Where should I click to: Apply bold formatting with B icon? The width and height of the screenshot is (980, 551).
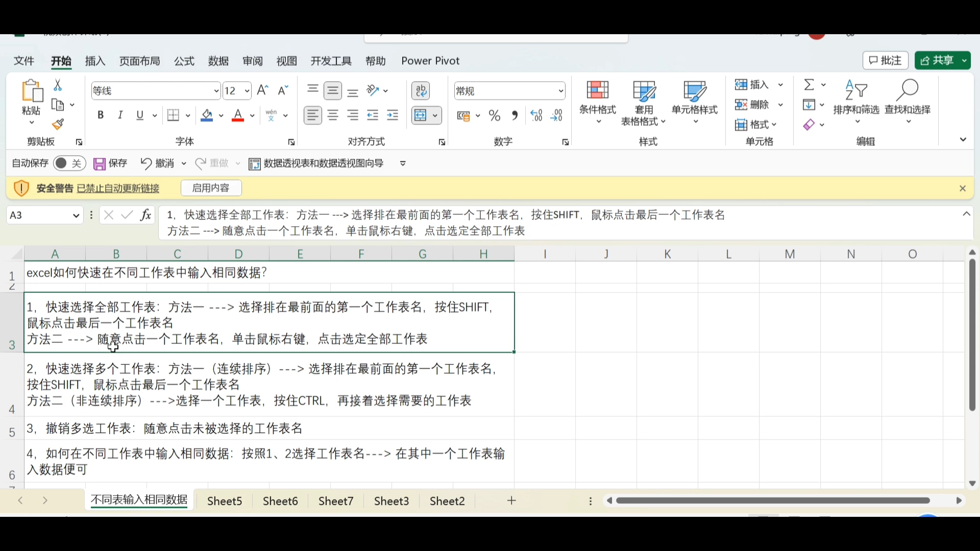pyautogui.click(x=101, y=115)
